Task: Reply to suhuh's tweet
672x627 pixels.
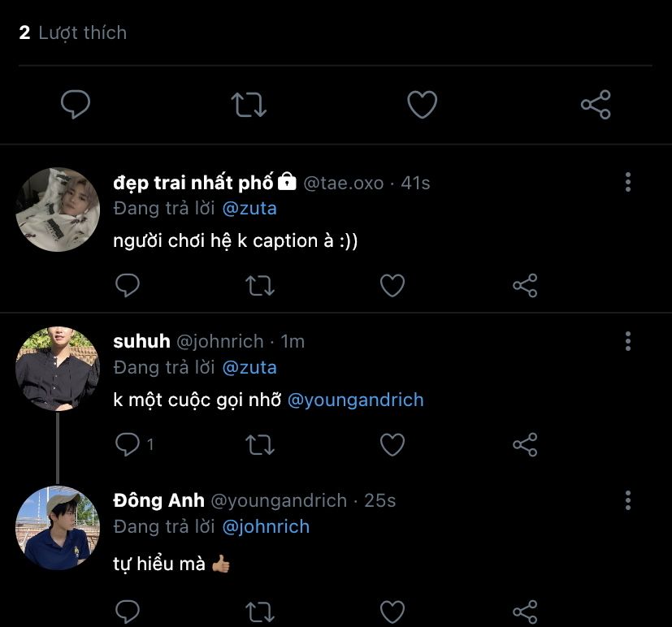Action: [x=128, y=444]
